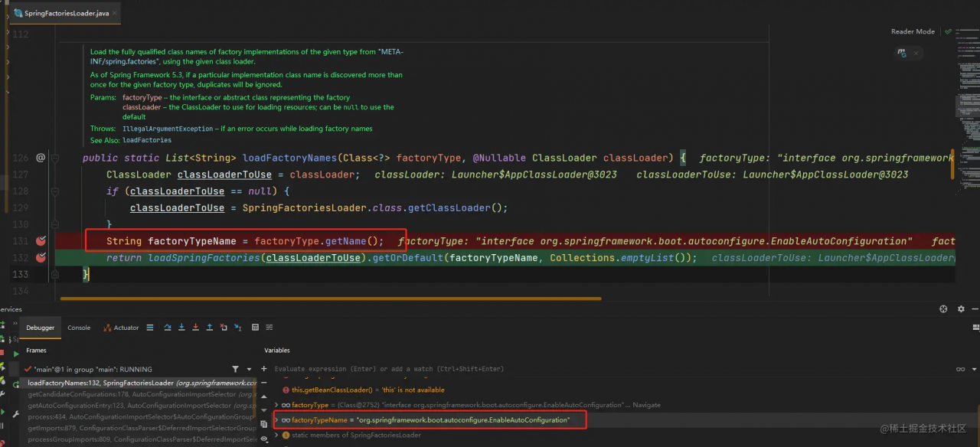The height and width of the screenshot is (447, 980).
Task: Click the Evaluate Expression calculator icon
Action: 255,328
